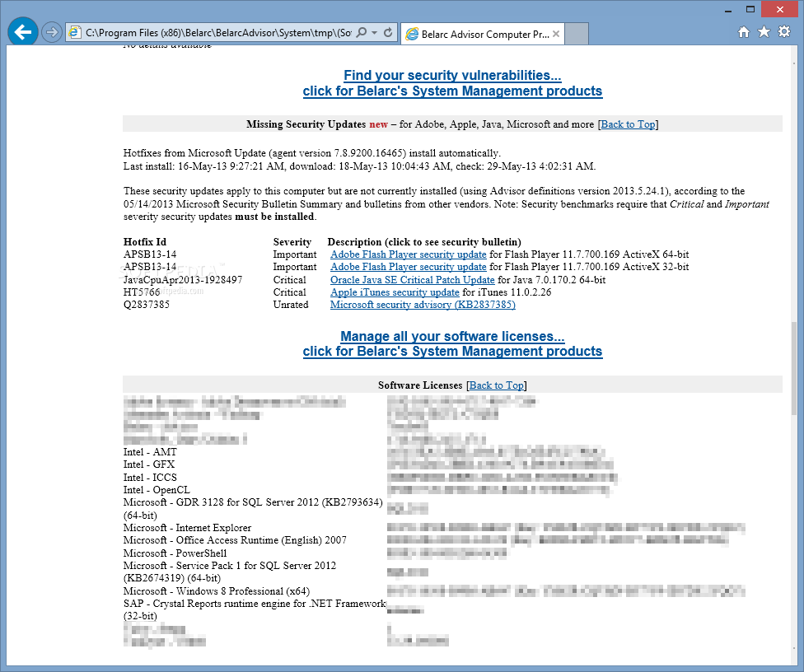
Task: Click the search magnifier in address bar
Action: [362, 33]
